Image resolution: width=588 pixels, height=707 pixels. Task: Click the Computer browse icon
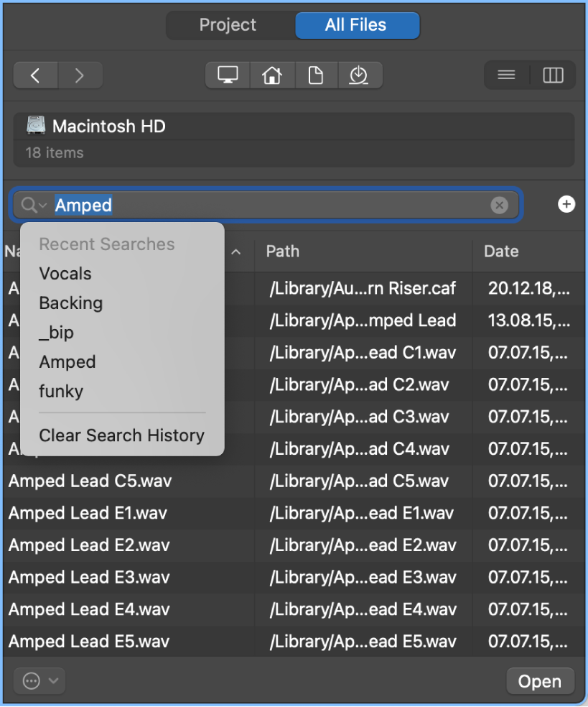227,75
